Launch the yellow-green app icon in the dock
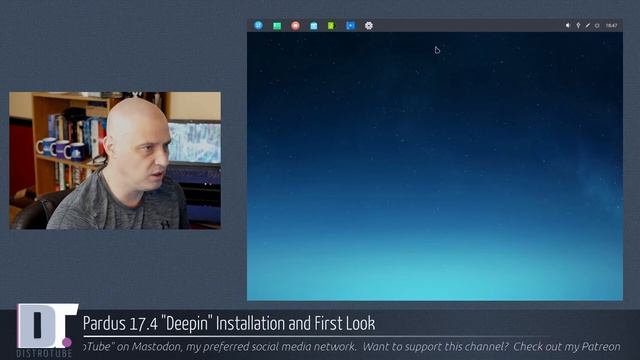 tap(331, 26)
